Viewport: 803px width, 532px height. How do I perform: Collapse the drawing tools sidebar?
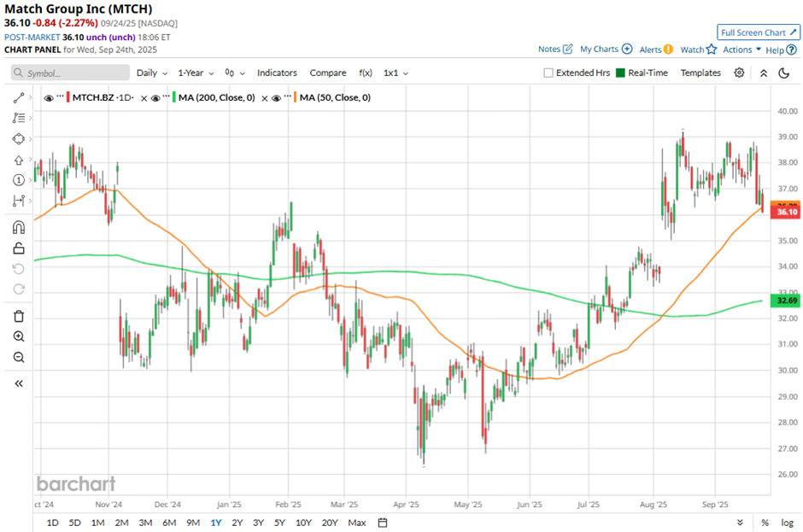19,383
